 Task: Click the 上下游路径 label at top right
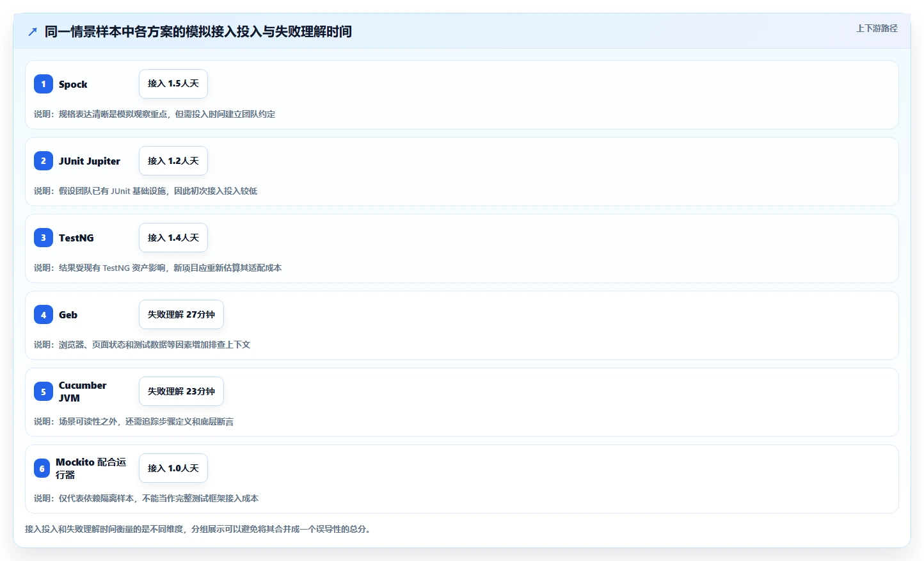pos(877,28)
